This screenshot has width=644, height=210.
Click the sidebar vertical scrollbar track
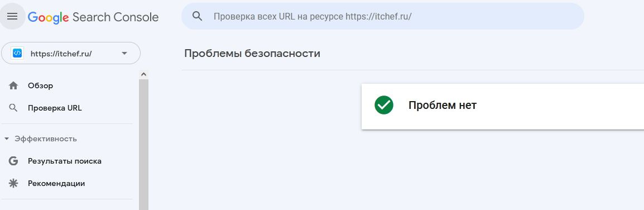click(x=143, y=144)
